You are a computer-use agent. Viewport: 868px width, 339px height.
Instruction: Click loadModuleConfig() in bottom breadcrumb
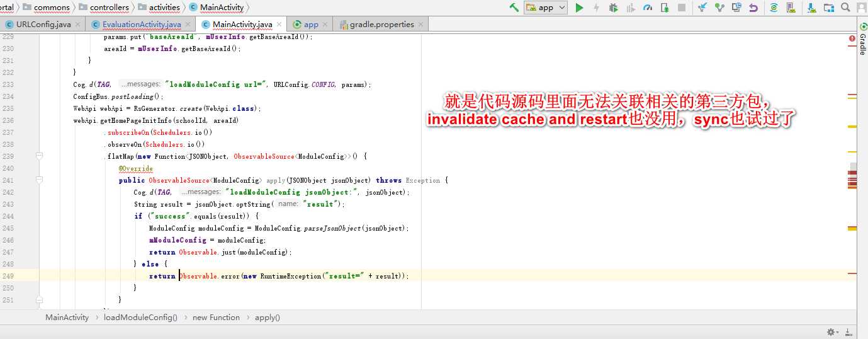point(140,317)
